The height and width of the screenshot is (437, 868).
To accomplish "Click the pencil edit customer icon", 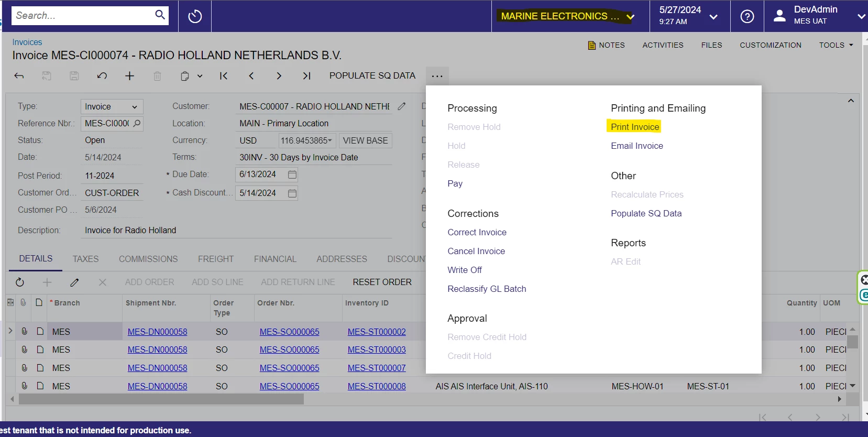I will (x=402, y=106).
